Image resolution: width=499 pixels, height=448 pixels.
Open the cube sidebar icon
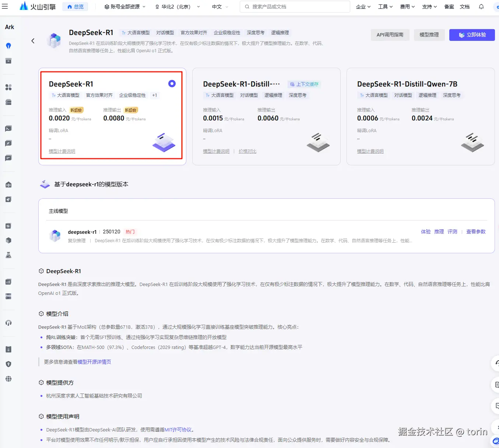tap(8, 240)
